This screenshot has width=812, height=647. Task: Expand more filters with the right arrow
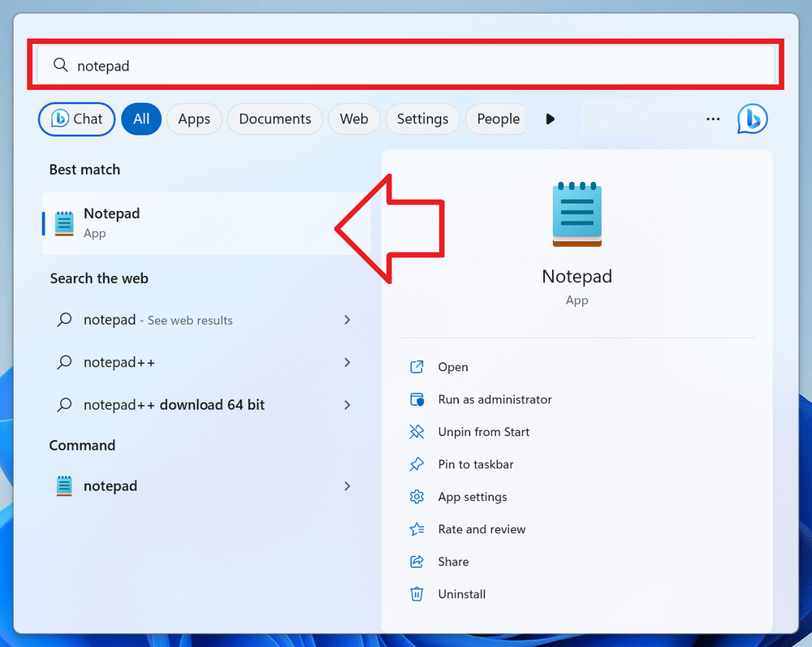pos(550,119)
